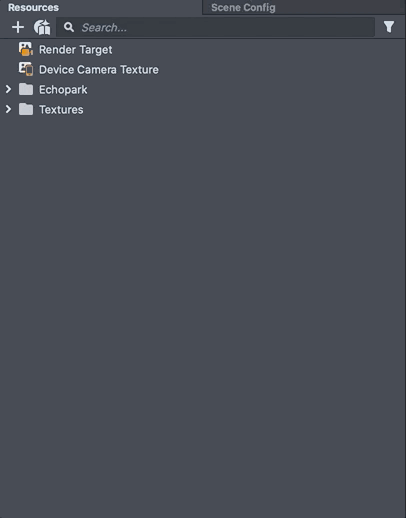The width and height of the screenshot is (406, 518).
Task: Click blank row space right of Echopark
Action: click(247, 90)
